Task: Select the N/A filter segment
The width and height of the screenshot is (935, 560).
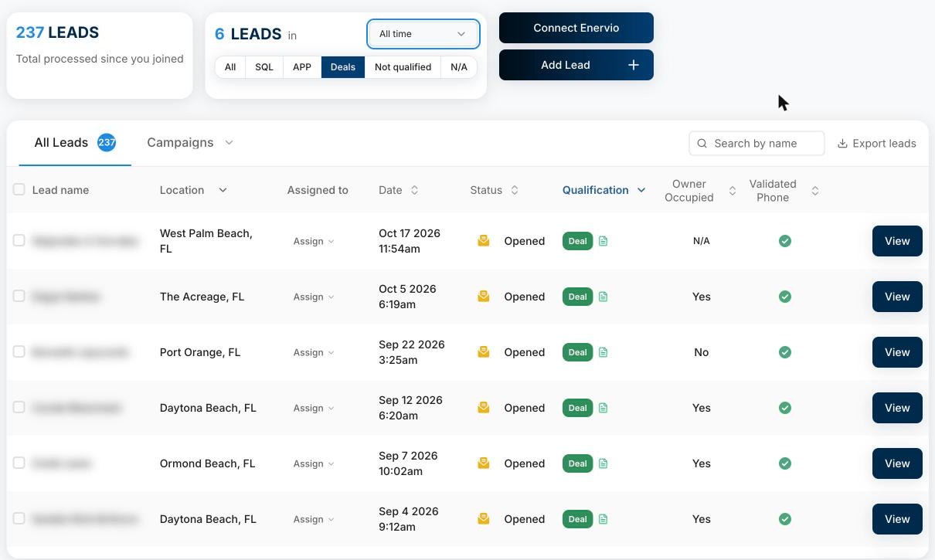Action: pyautogui.click(x=459, y=67)
